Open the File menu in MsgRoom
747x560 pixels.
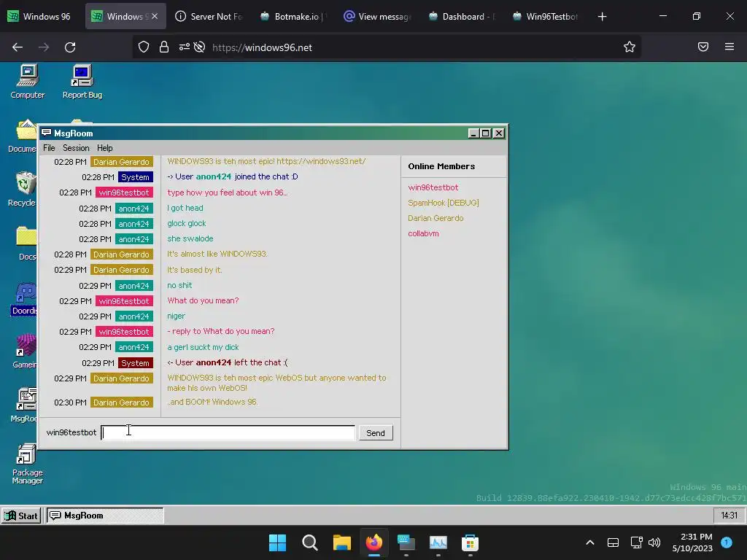(x=49, y=148)
